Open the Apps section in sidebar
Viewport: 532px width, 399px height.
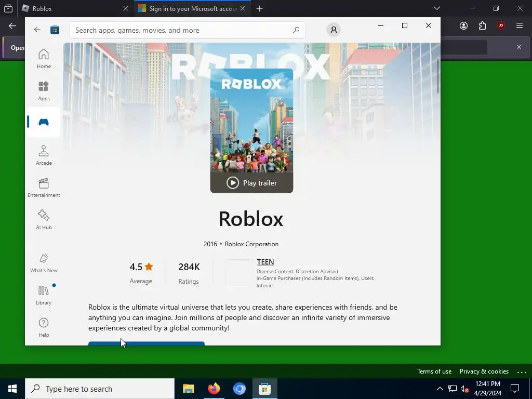point(44,91)
